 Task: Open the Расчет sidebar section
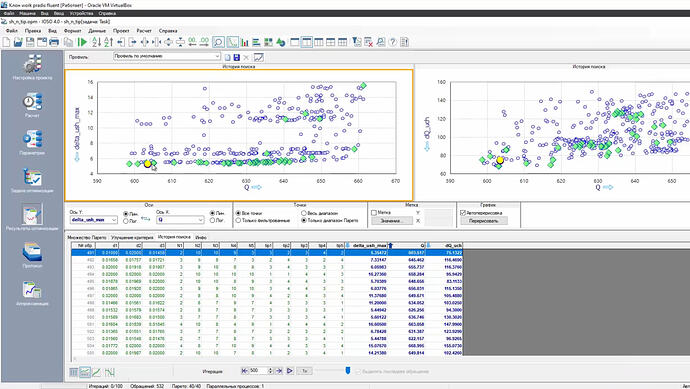point(32,105)
